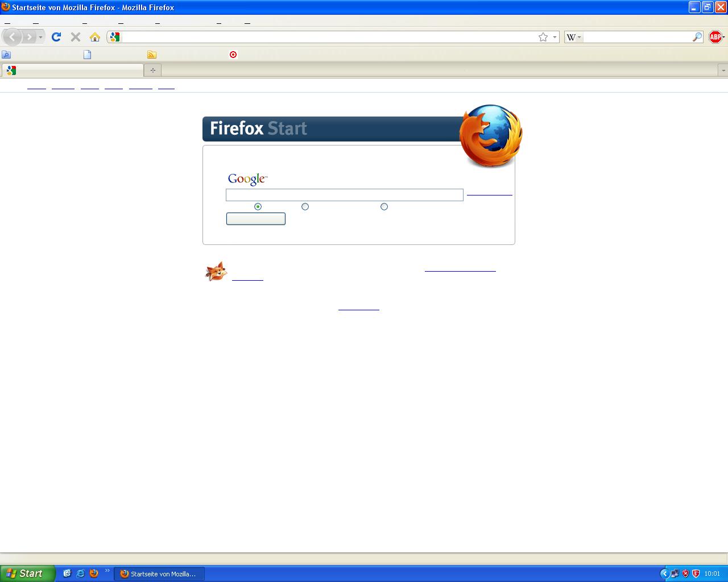This screenshot has height=582, width=728.
Task: Bookmark this page with the star icon
Action: pyautogui.click(x=543, y=37)
